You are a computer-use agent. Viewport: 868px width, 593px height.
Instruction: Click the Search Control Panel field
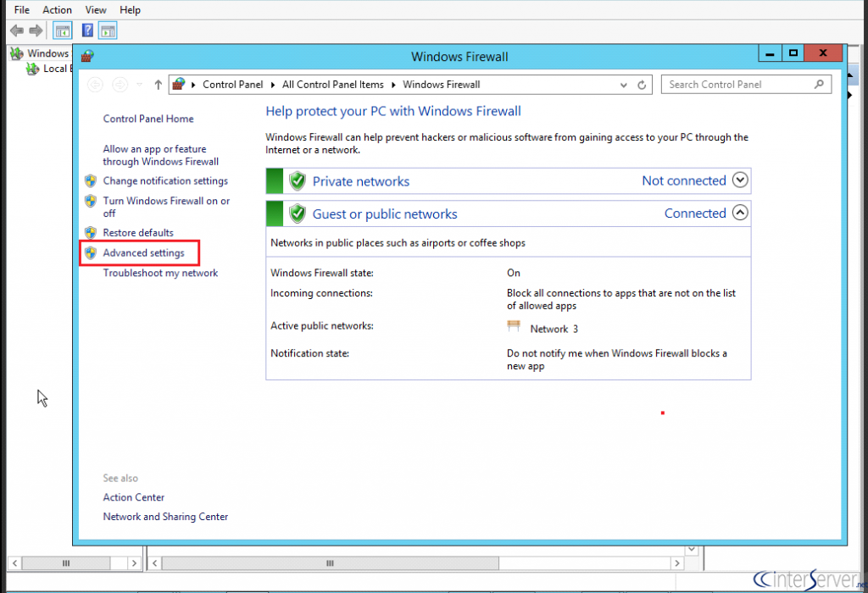(x=746, y=84)
